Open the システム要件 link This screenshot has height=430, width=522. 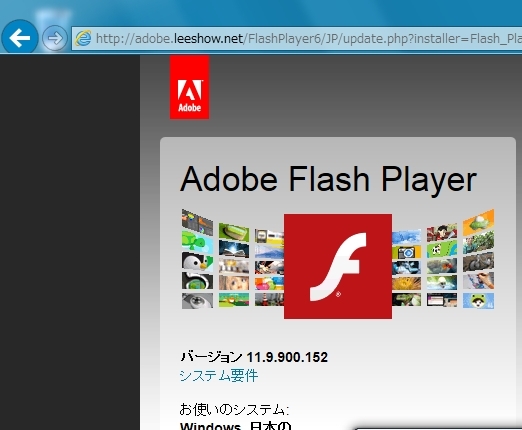219,376
